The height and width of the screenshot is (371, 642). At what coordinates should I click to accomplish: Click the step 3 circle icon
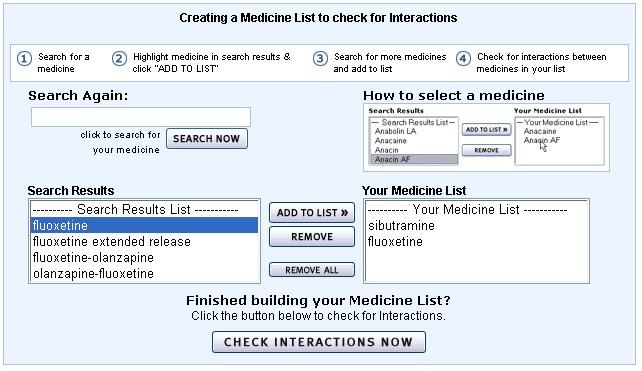(x=320, y=59)
